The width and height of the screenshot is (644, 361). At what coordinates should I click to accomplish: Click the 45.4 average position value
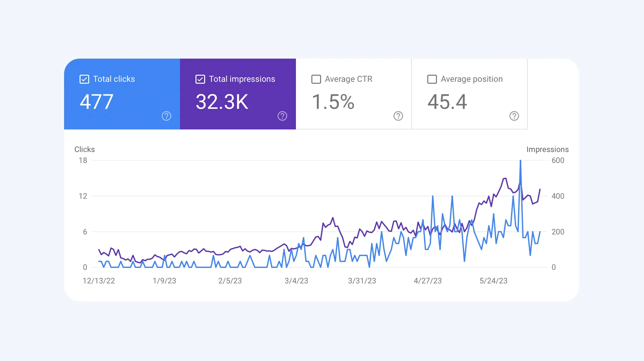pos(447,102)
